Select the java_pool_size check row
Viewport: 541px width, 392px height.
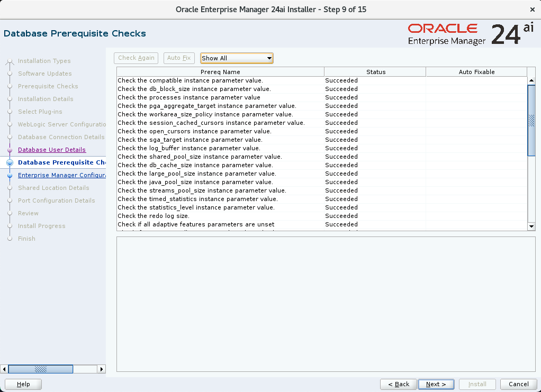coord(322,181)
